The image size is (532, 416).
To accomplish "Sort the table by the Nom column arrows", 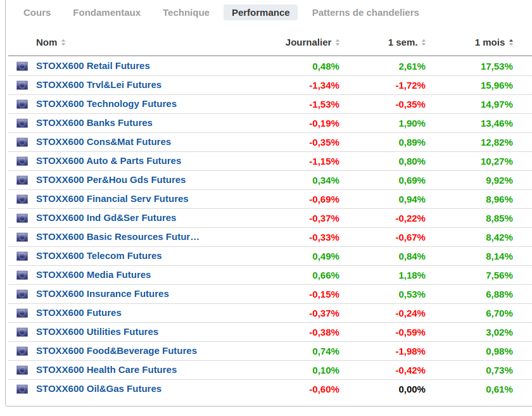I will coord(63,42).
